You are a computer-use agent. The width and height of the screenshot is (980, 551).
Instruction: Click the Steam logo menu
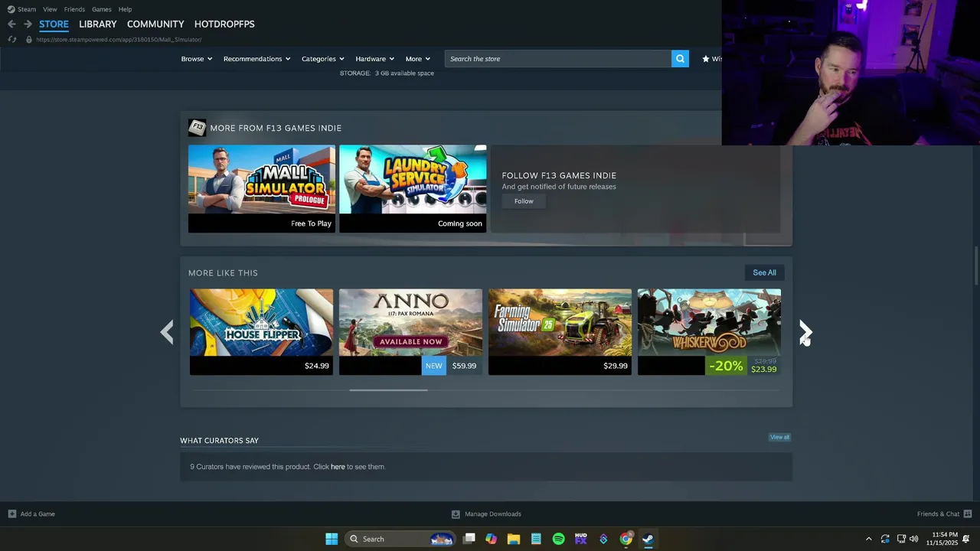pyautogui.click(x=21, y=9)
